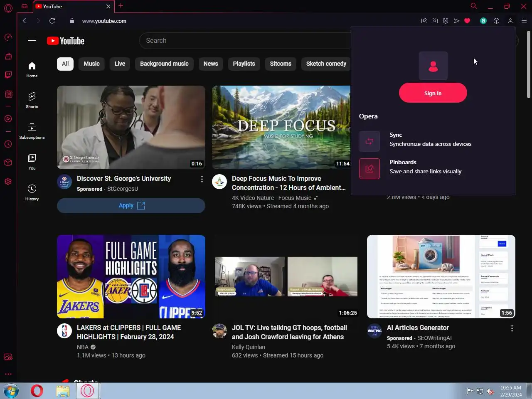The width and height of the screenshot is (532, 399).
Task: Open ad blocker shield icon
Action: (x=446, y=21)
